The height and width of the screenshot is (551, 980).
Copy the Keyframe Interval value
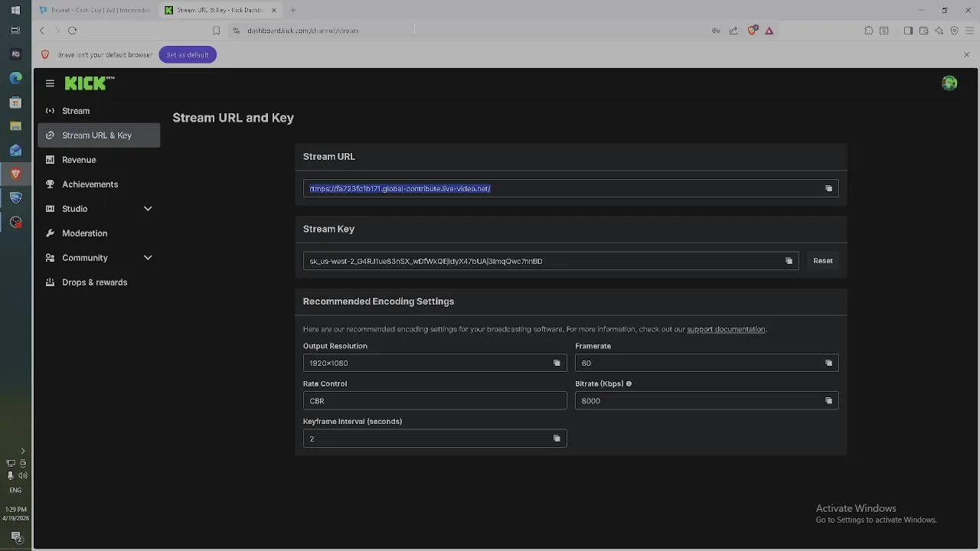tap(557, 439)
